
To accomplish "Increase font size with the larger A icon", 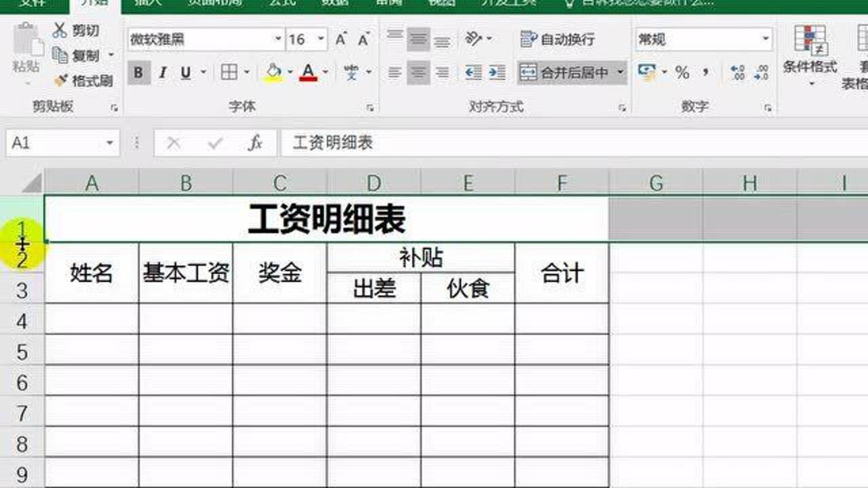I will click(341, 39).
